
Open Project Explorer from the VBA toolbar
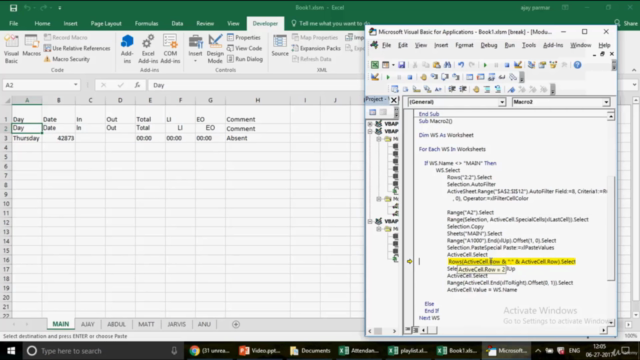[531, 65]
